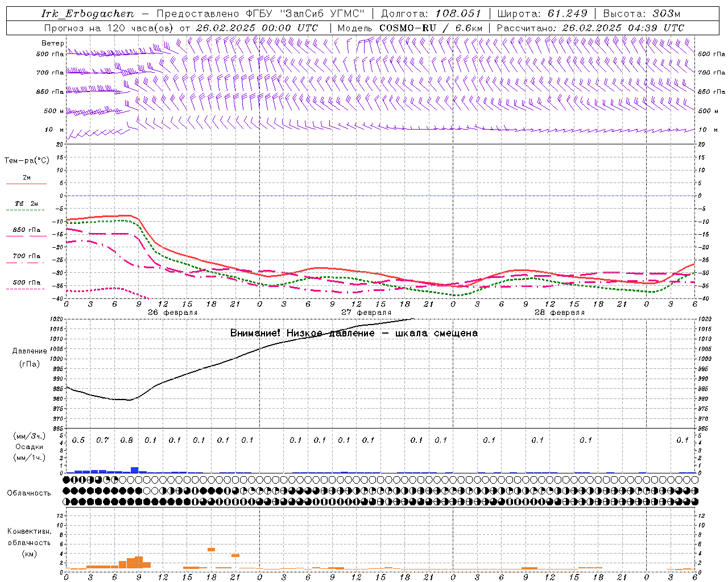The image size is (728, 582).
Task: Click the (мм/1ч.) precipitation unit label
Action: pyautogui.click(x=30, y=458)
